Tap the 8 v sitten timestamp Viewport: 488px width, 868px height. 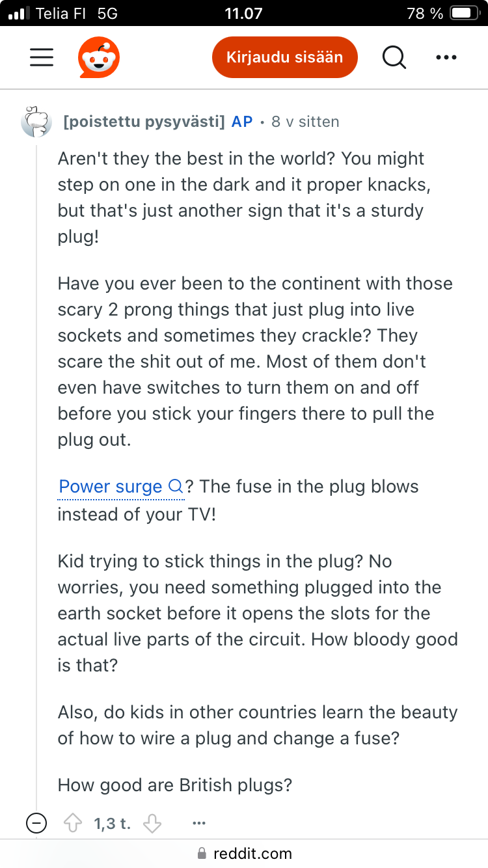click(x=305, y=122)
